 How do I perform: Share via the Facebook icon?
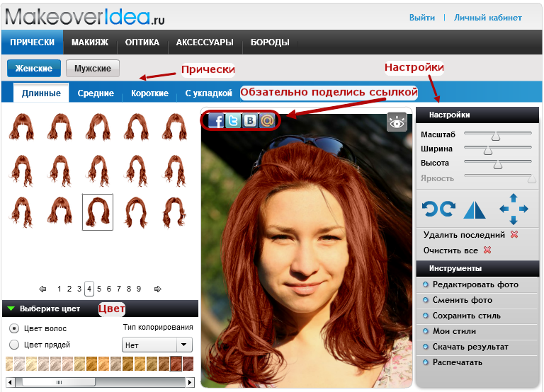click(217, 121)
